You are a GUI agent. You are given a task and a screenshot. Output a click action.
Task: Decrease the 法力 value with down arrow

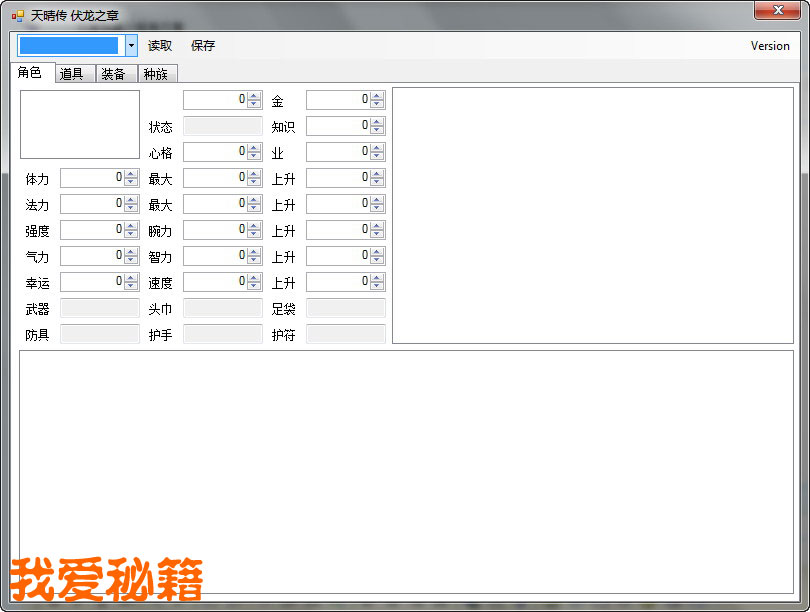coord(131,208)
